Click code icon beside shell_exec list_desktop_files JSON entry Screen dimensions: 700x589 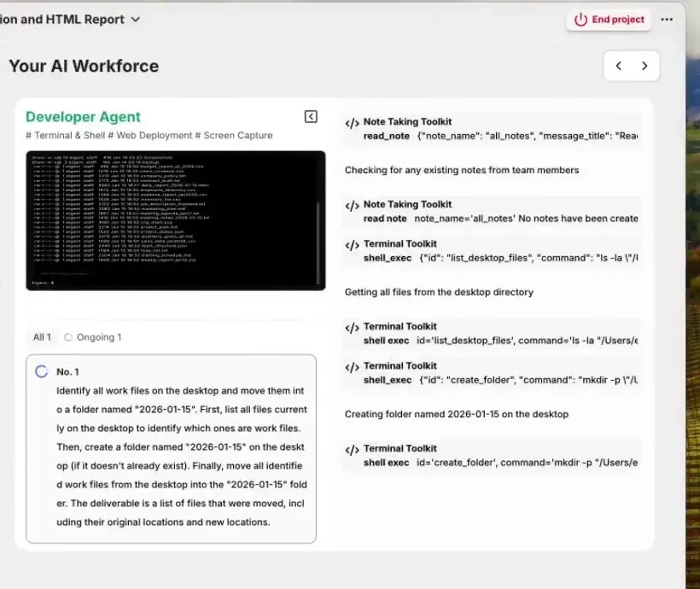pos(352,245)
